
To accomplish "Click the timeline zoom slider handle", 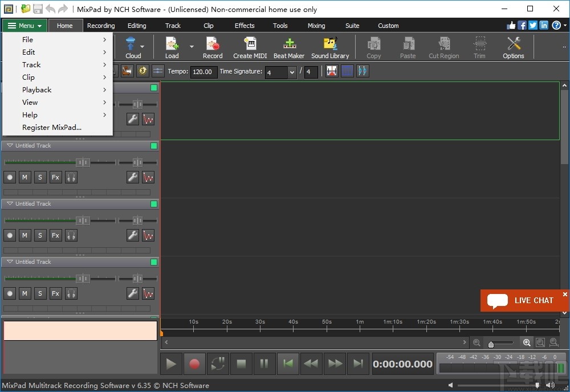I will (x=491, y=344).
